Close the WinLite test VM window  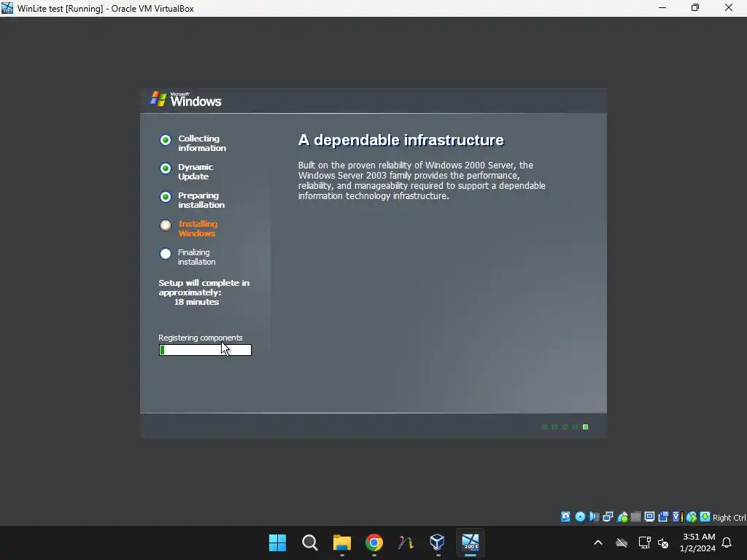point(729,8)
